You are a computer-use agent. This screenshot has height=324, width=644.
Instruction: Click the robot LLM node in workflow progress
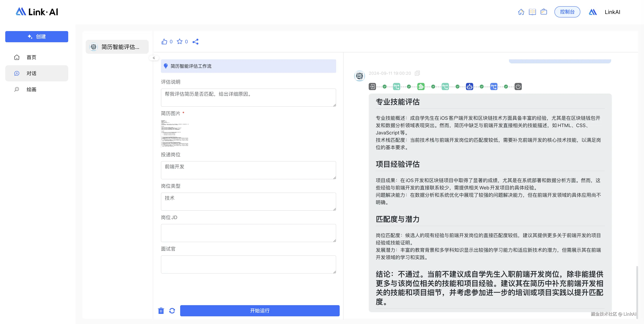[x=469, y=87]
